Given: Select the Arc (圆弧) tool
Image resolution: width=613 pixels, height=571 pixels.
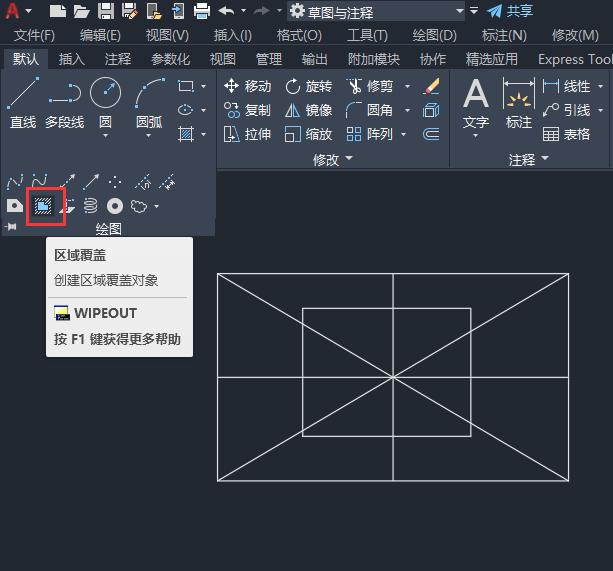Looking at the screenshot, I should (x=149, y=103).
